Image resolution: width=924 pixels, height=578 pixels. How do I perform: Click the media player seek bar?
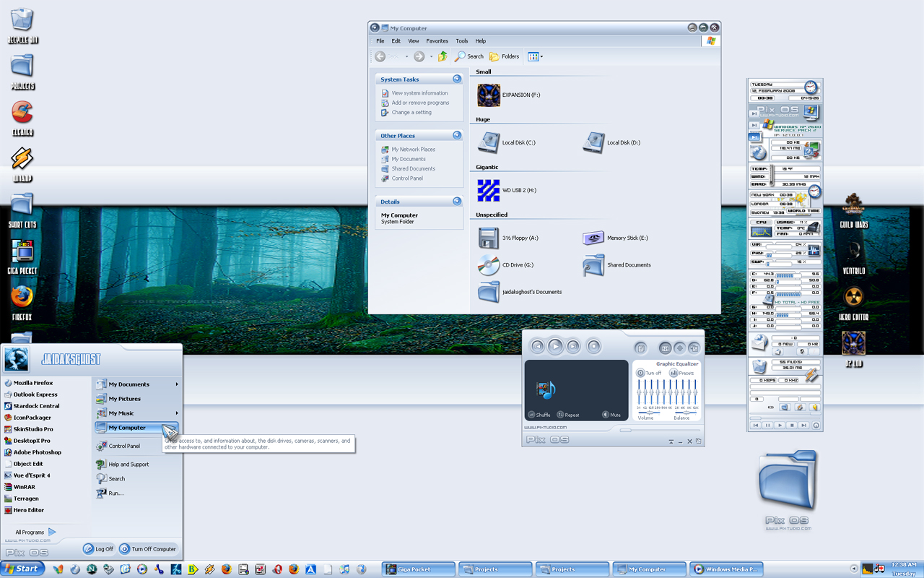(x=659, y=430)
